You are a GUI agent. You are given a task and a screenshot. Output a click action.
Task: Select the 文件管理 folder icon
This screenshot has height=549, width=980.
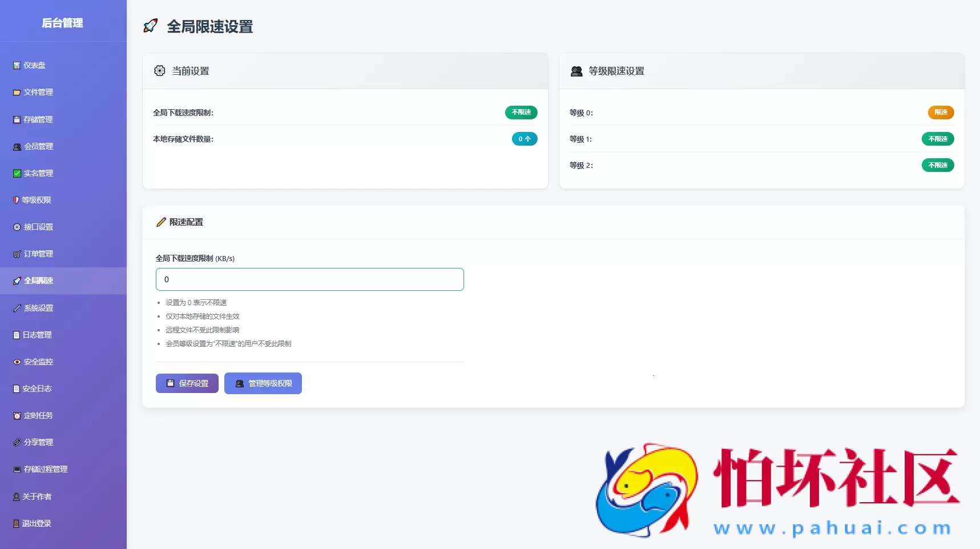click(x=17, y=92)
